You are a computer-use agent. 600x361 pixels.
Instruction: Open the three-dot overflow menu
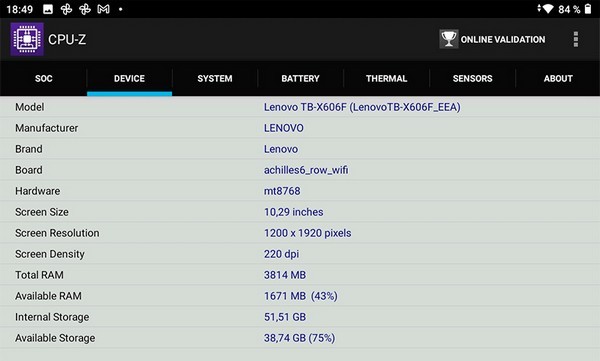[576, 39]
